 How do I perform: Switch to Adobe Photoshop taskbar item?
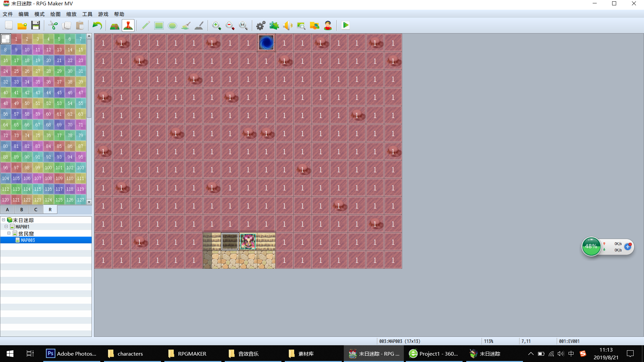pyautogui.click(x=72, y=354)
